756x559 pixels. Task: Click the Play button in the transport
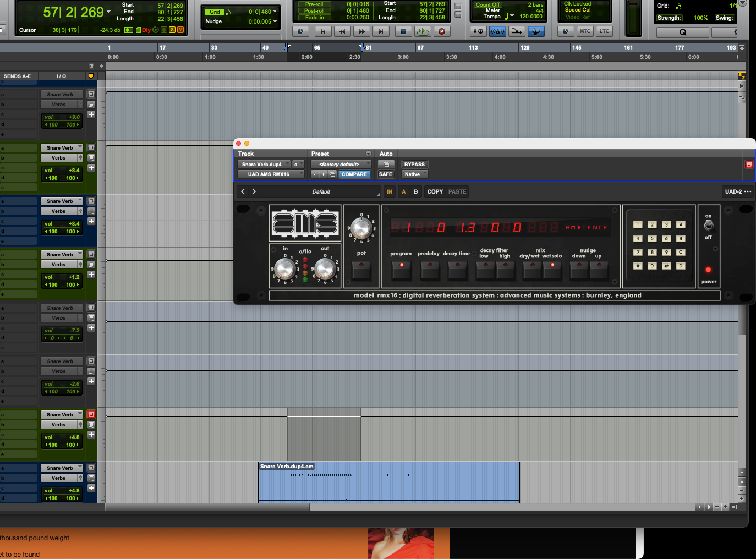[x=423, y=32]
